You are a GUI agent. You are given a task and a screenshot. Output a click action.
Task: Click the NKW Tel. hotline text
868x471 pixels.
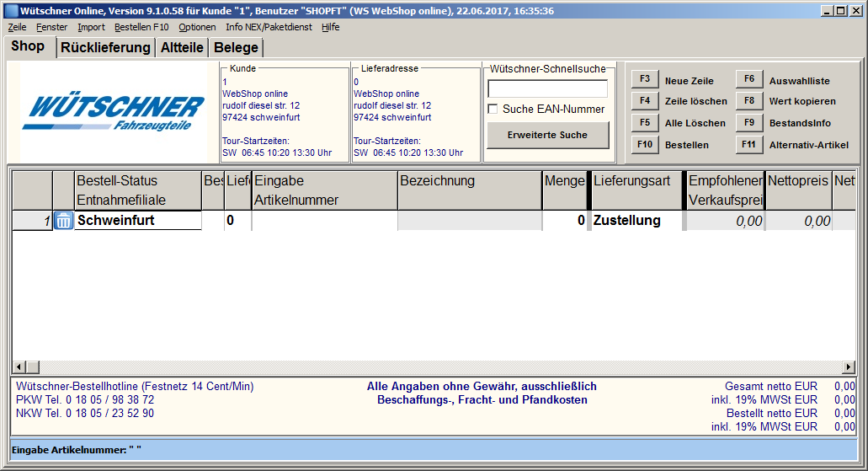pos(85,414)
